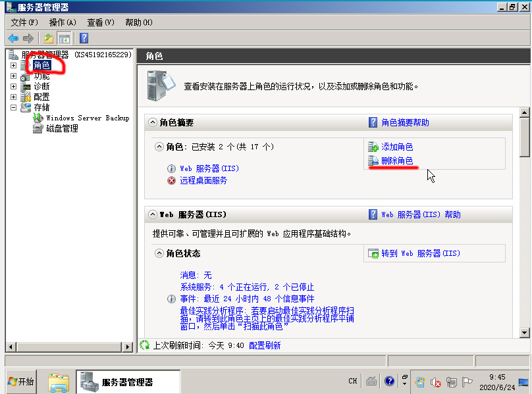
Task: Click the Web 服务器(IIS) 帮助 question icon
Action: point(373,214)
